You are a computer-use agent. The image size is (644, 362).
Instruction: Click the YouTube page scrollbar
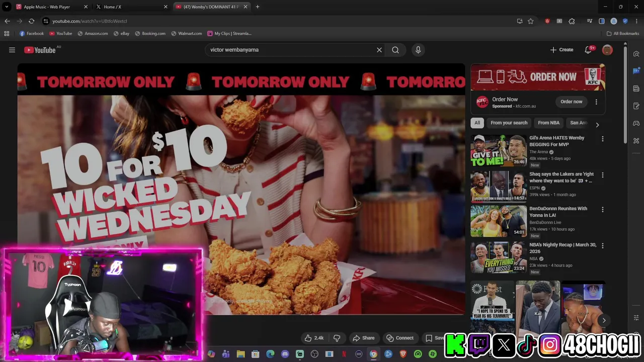[x=625, y=96]
